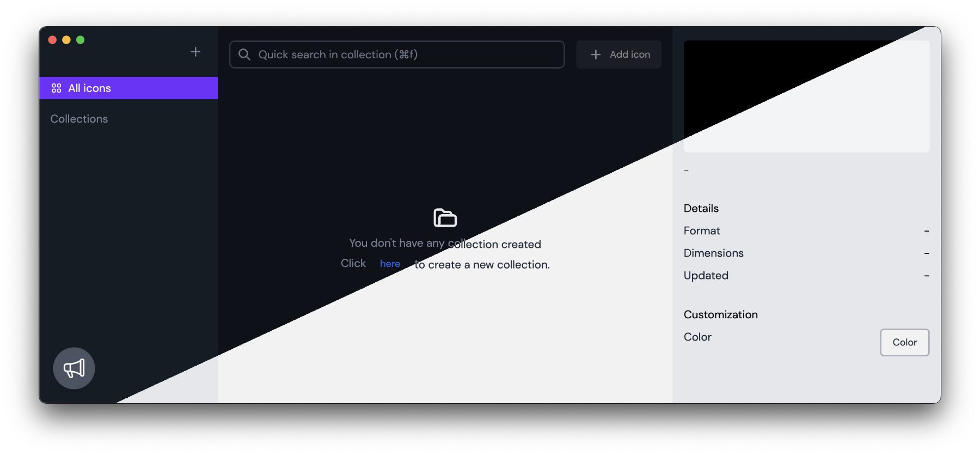Viewport: 980px width, 455px height.
Task: Click the Add icon button
Action: coord(618,54)
